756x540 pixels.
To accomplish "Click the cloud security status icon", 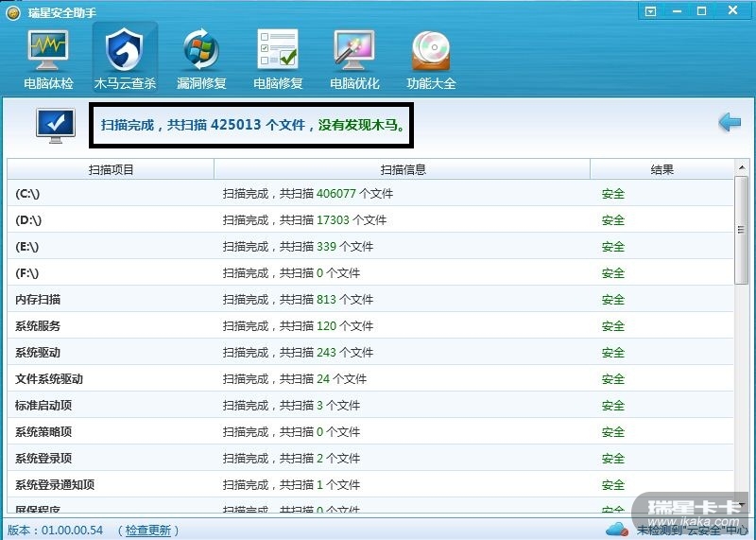I will point(616,529).
